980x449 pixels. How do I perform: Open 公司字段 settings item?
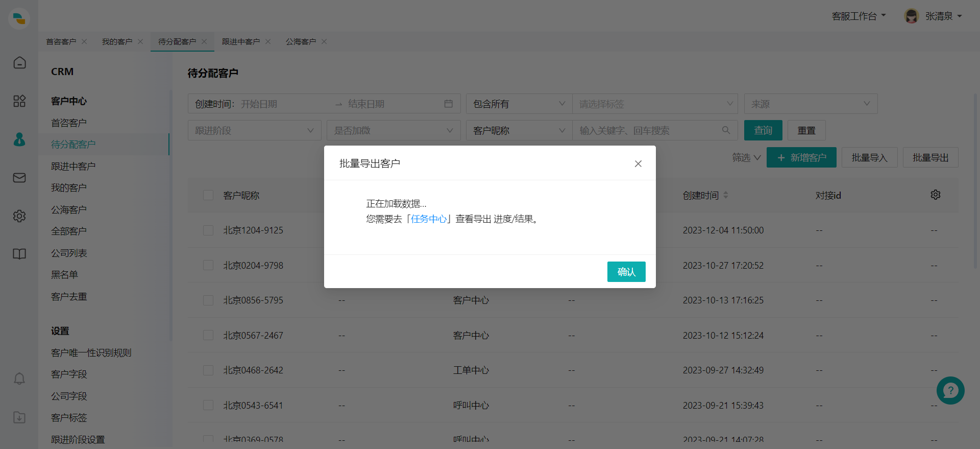click(x=69, y=396)
